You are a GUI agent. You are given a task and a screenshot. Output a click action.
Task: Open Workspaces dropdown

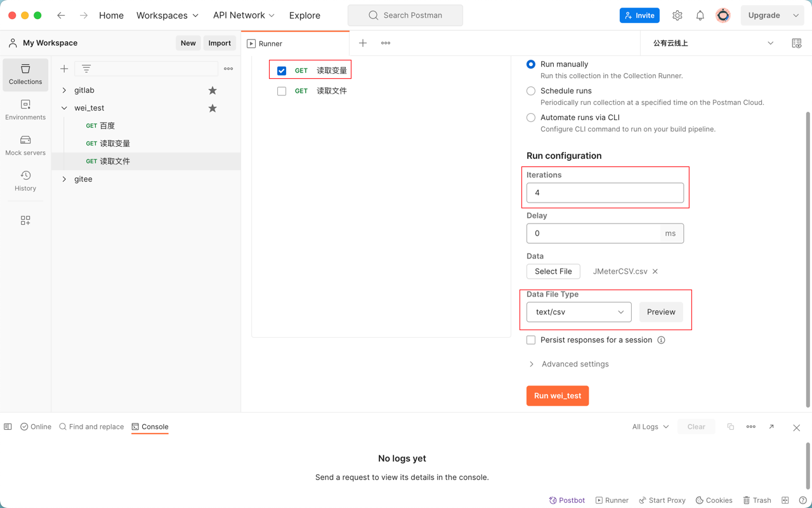(x=167, y=15)
